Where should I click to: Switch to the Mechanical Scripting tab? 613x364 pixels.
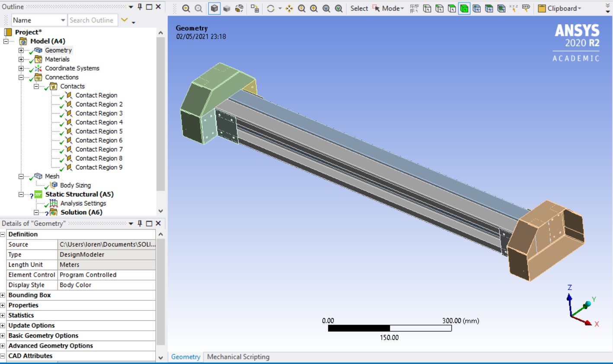[x=238, y=357]
